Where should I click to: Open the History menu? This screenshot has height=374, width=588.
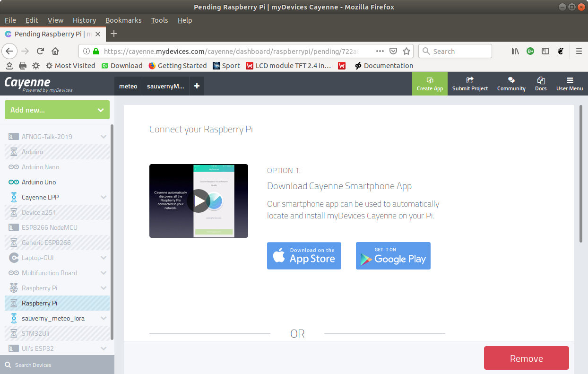(84, 20)
